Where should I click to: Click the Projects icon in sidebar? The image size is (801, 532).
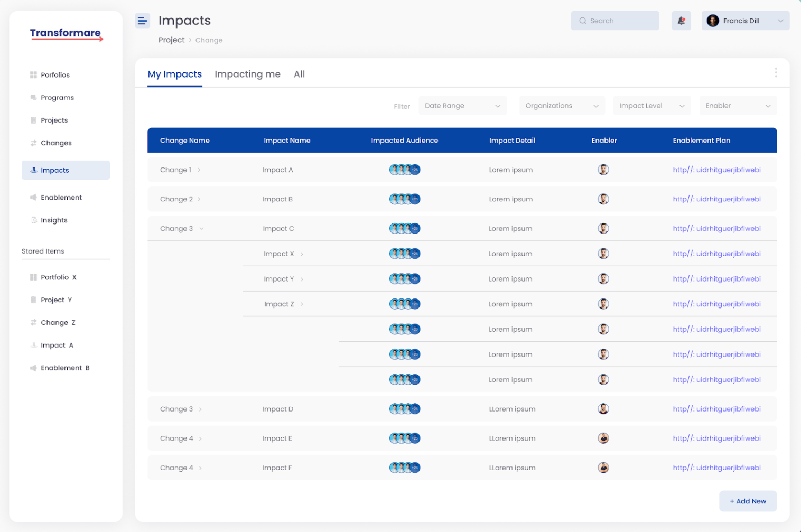[x=33, y=120]
